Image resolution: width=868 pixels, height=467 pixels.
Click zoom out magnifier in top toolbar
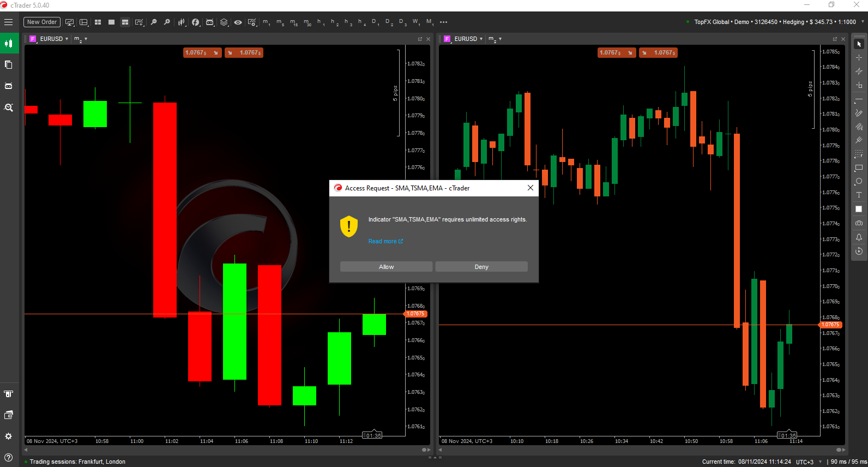[154, 22]
